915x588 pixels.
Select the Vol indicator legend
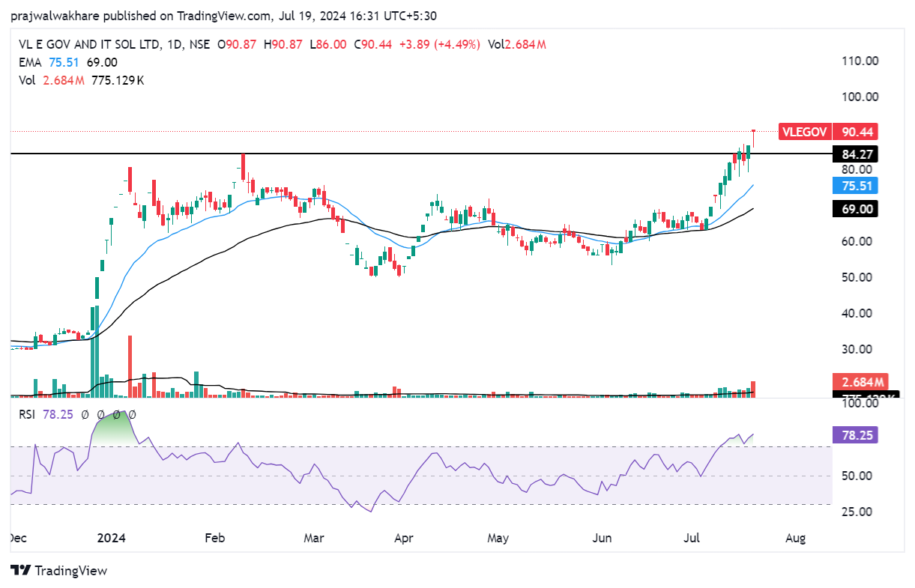[x=27, y=80]
